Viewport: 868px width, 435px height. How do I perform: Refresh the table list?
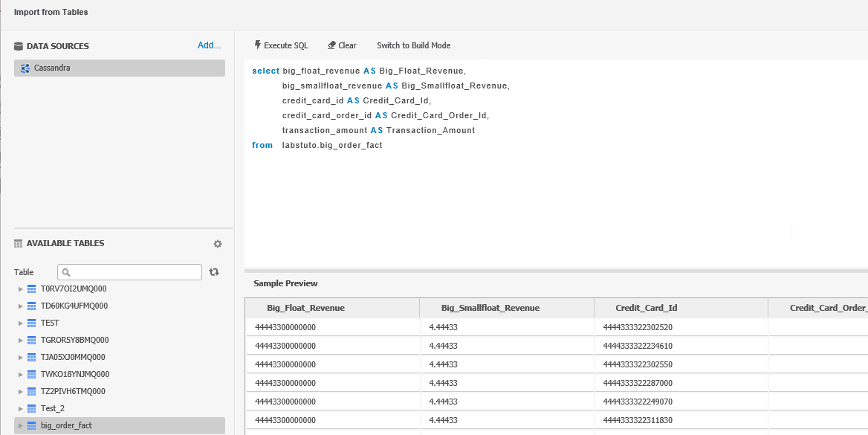coord(214,272)
